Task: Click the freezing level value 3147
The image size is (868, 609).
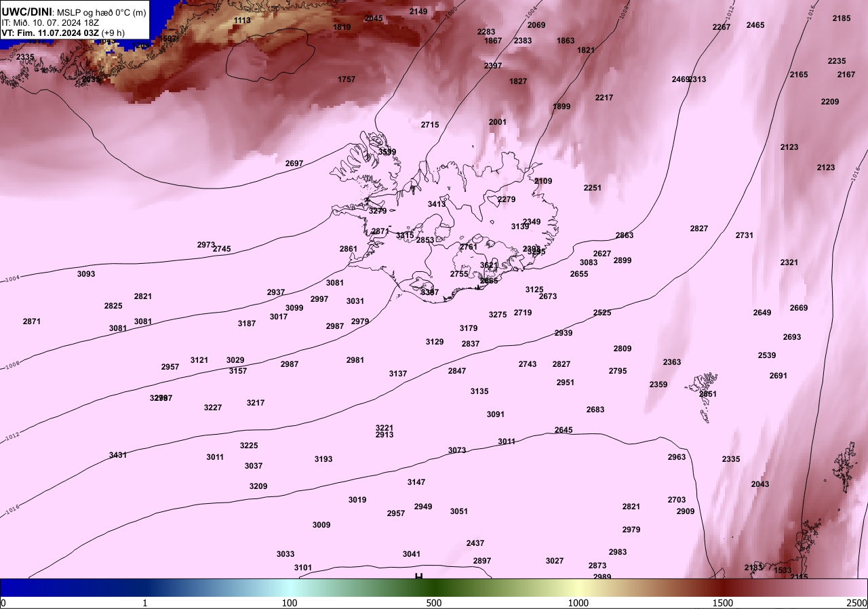Action: pyautogui.click(x=416, y=482)
